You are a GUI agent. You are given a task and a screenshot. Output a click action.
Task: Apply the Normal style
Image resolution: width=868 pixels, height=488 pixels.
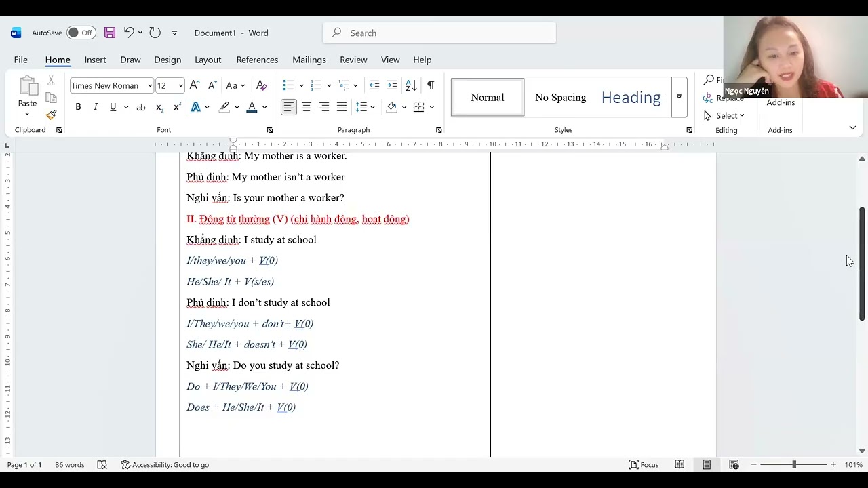click(488, 97)
